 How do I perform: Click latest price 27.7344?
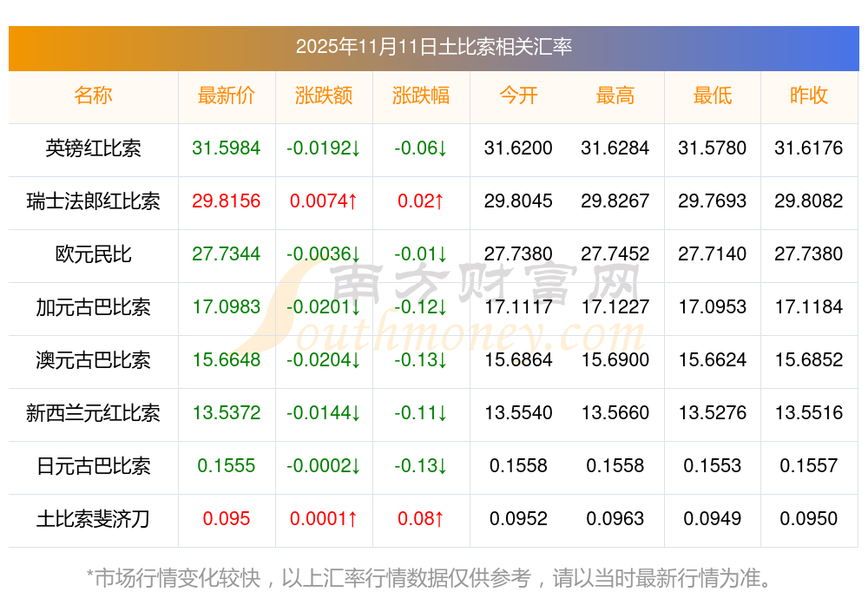pyautogui.click(x=226, y=254)
